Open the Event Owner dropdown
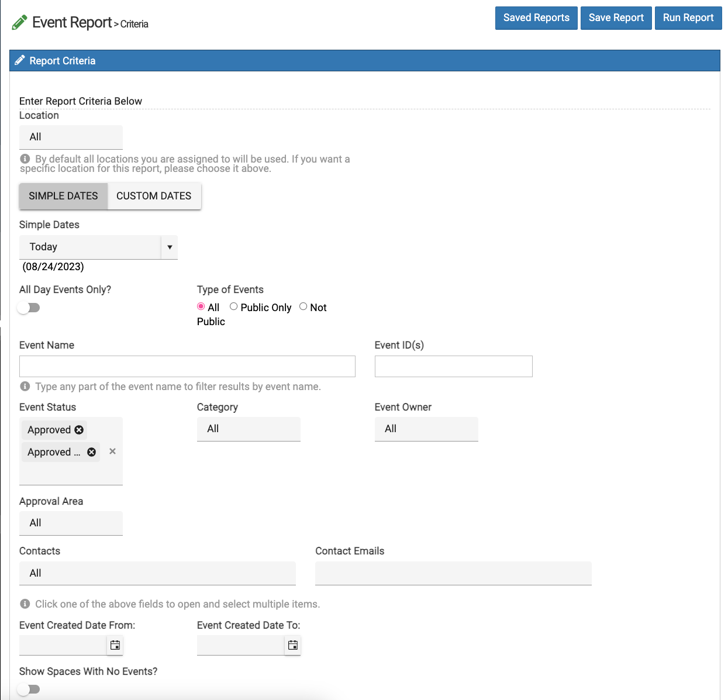Image resolution: width=728 pixels, height=700 pixels. 426,429
